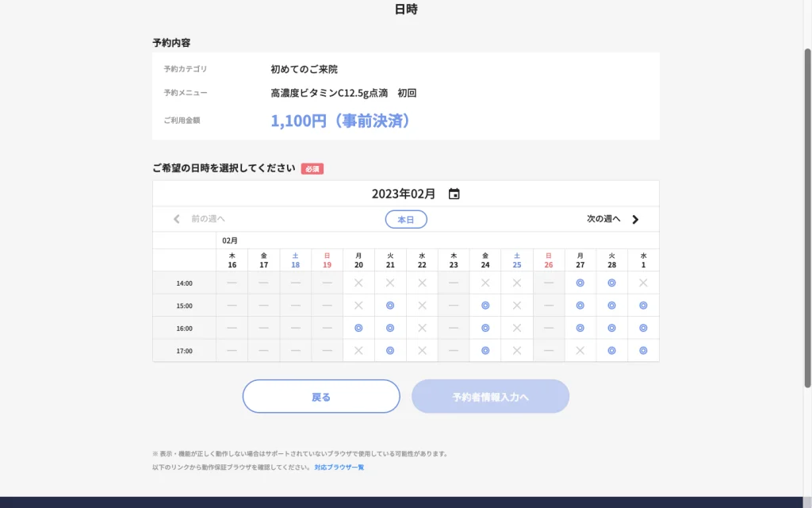The image size is (812, 508).
Task: Click the unavailable X at 14:00 Wednesday 1
Action: 643,283
